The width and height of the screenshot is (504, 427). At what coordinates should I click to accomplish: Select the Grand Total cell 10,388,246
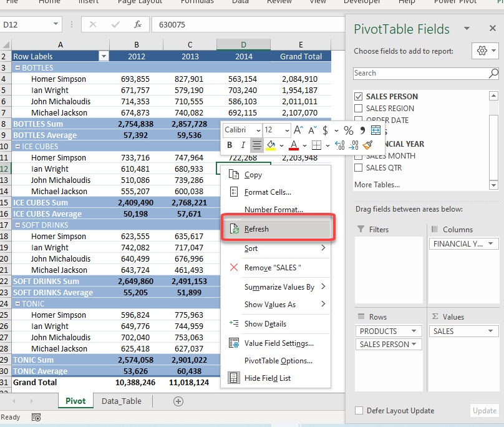pyautogui.click(x=135, y=382)
